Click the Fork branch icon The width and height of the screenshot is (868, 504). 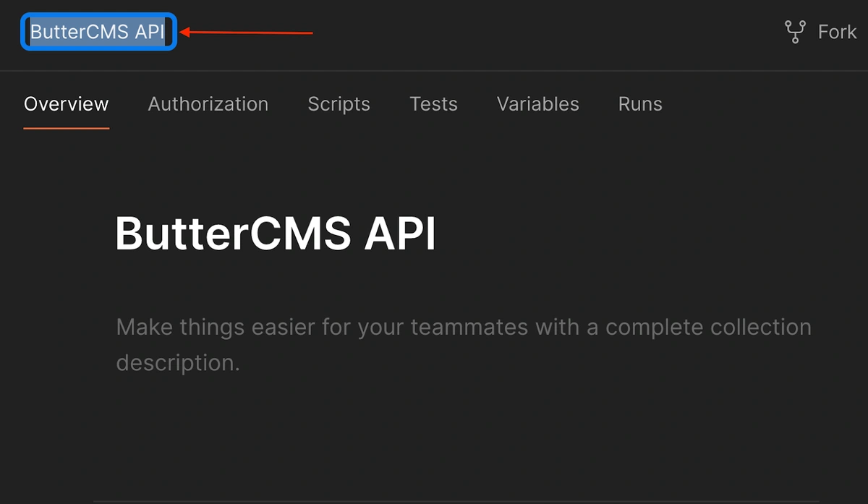point(795,32)
